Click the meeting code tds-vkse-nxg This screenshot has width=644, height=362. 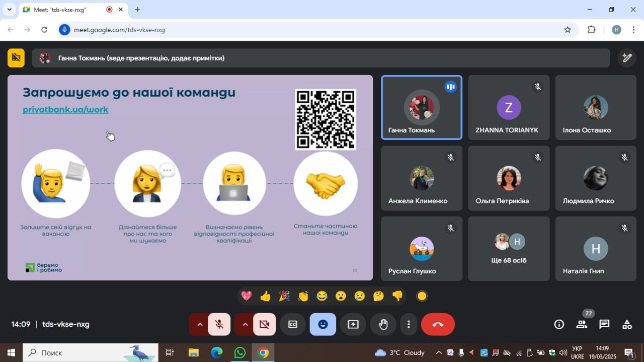point(66,325)
